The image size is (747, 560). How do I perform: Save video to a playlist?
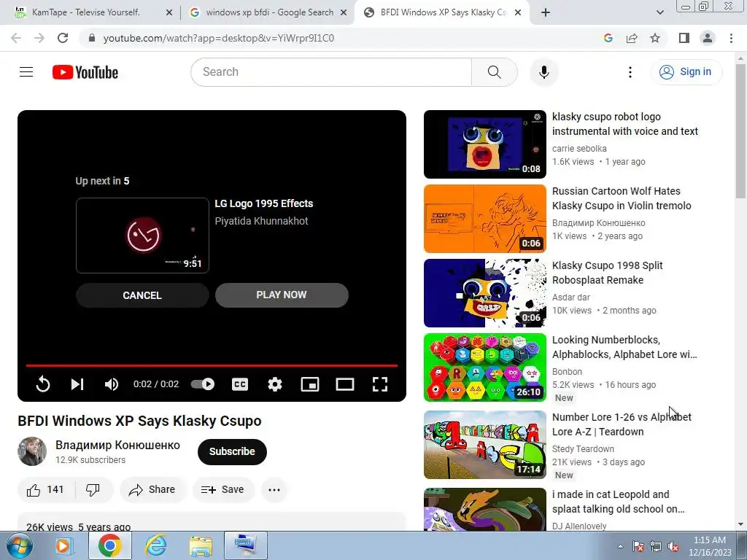click(x=223, y=489)
